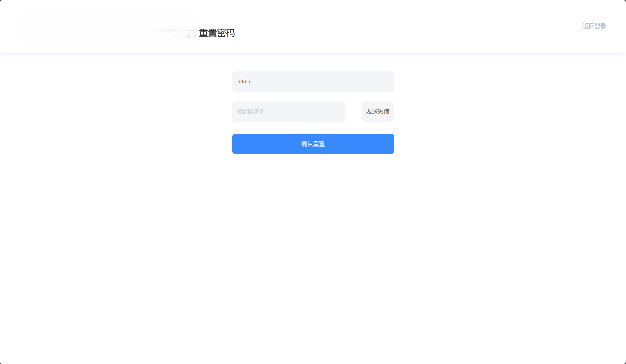The width and height of the screenshot is (626, 364).
Task: Click the blue 确认重置 button
Action: tap(313, 144)
